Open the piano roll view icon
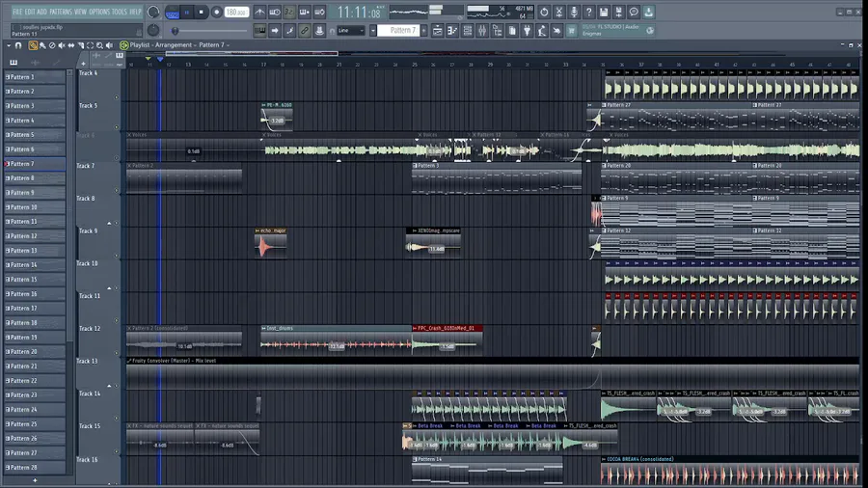Screen dimensions: 868x488 pos(452,31)
